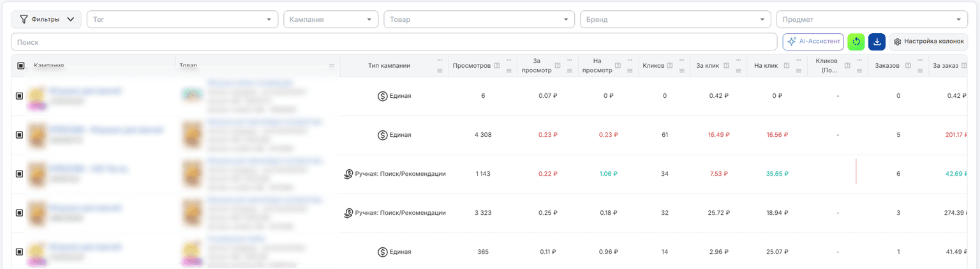This screenshot has width=980, height=269.
Task: Click the blue download icon button
Action: pyautogui.click(x=877, y=42)
